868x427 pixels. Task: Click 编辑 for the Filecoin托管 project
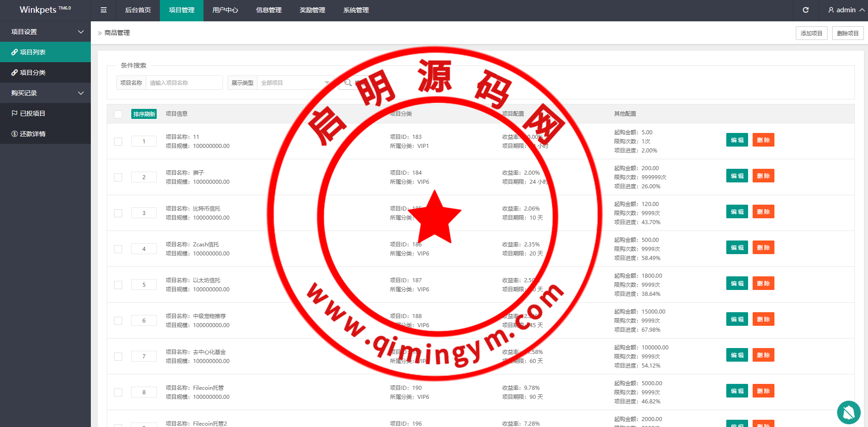pyautogui.click(x=737, y=391)
